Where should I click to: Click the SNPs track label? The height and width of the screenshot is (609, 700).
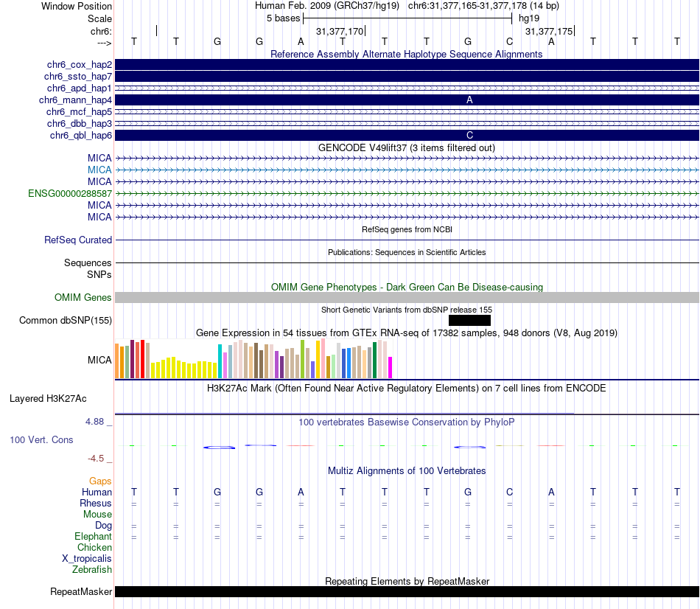point(99,274)
